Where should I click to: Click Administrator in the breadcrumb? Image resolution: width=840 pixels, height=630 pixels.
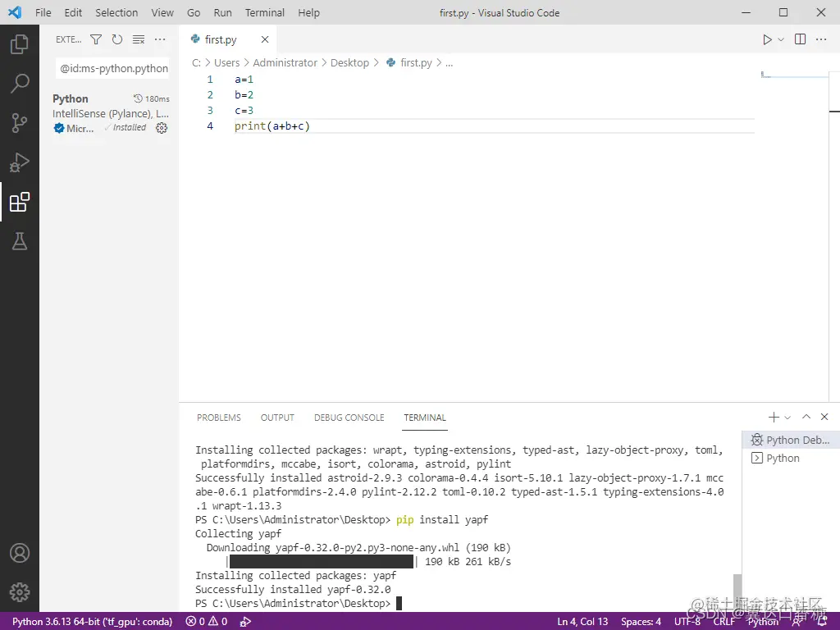point(285,62)
